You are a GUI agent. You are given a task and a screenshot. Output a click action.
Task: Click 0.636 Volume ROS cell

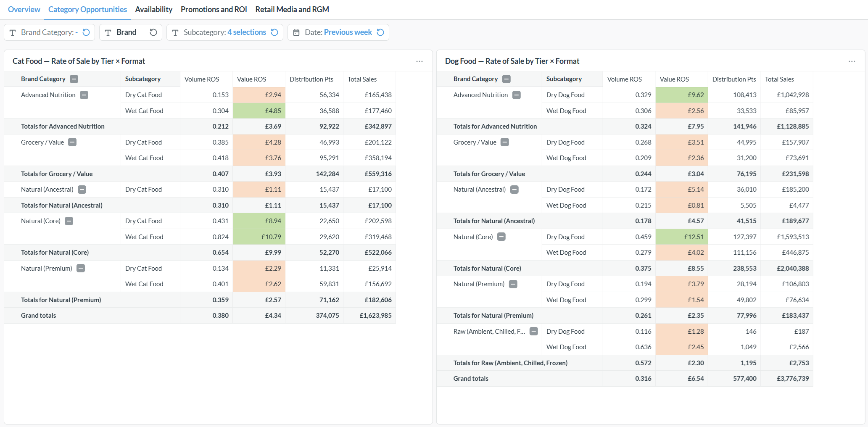(629, 347)
